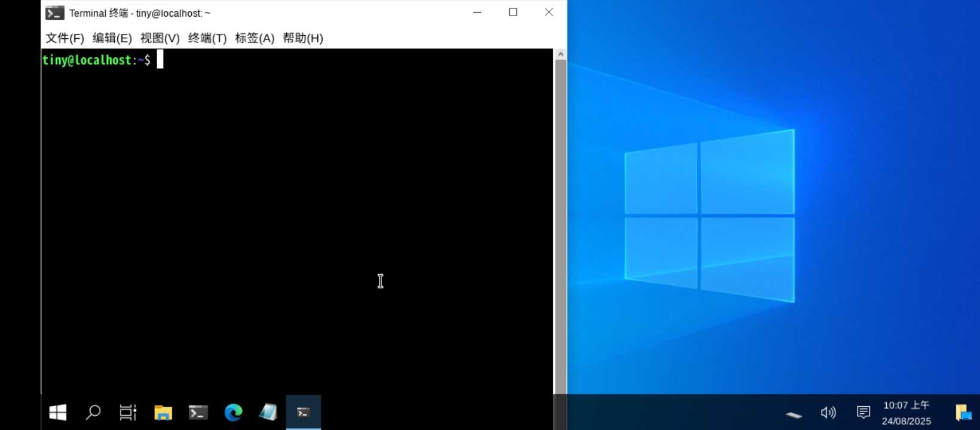
Task: Open Microsoft Edge from the taskbar
Action: click(233, 412)
